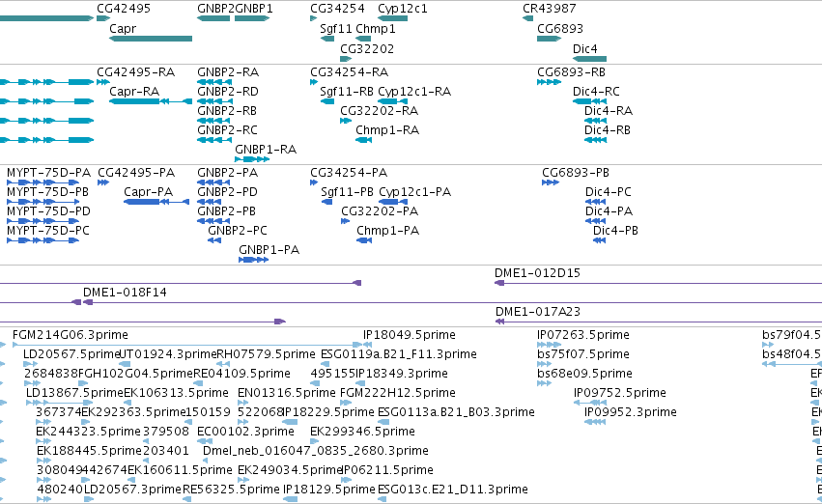Click EST ESG0113a.B21_B03.3prime label

[x=456, y=413]
